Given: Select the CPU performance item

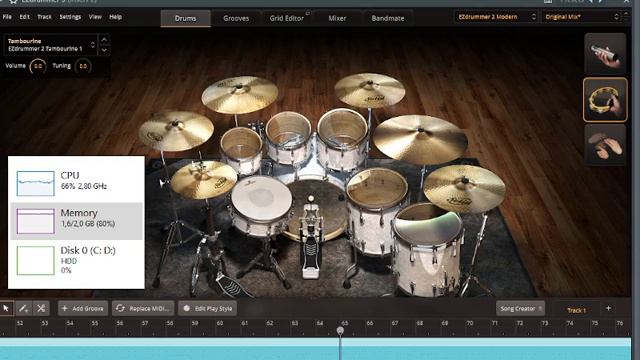Looking at the screenshot, I should (x=76, y=182).
